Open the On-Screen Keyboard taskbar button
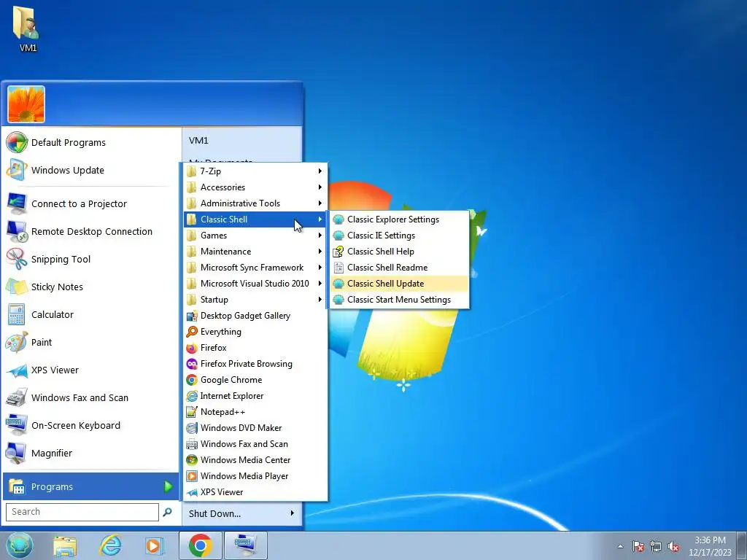Image resolution: width=747 pixels, height=560 pixels. (246, 545)
